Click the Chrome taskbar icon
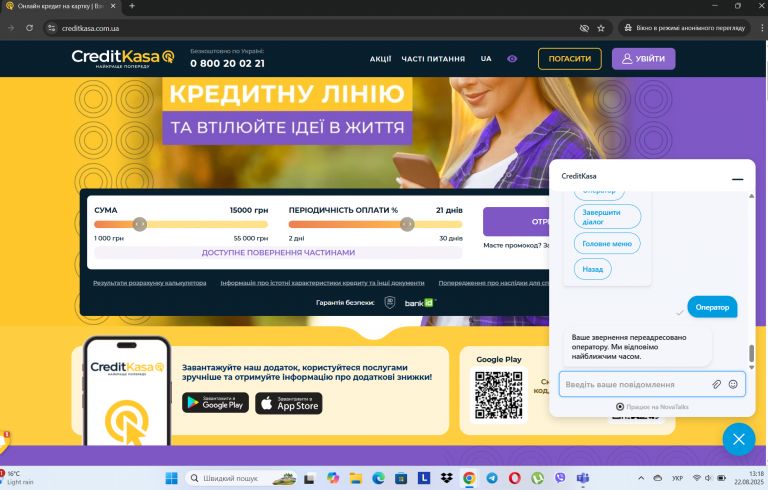Image resolution: width=768 pixels, height=490 pixels. pyautogui.click(x=469, y=478)
